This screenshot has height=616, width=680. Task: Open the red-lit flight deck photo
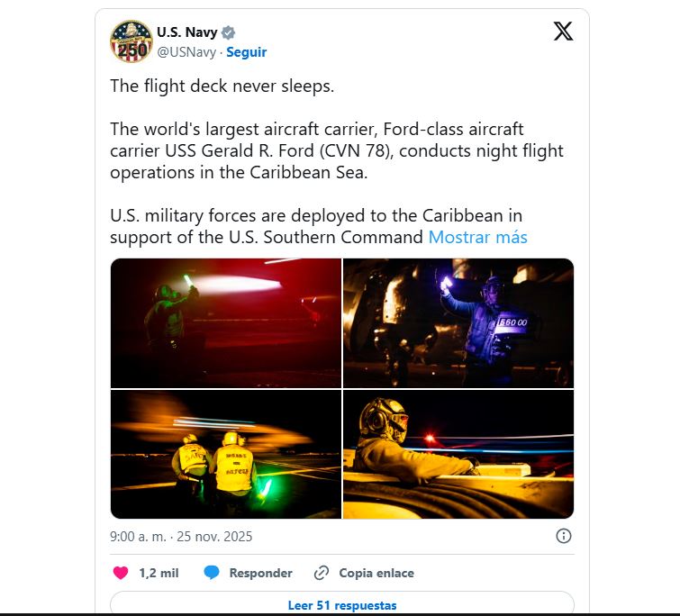click(x=226, y=323)
